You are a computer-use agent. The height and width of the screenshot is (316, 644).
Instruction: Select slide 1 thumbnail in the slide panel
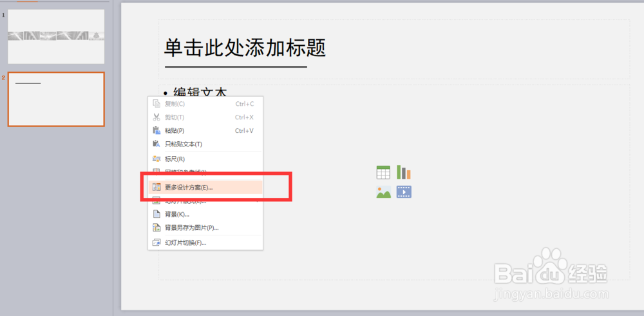(x=56, y=37)
